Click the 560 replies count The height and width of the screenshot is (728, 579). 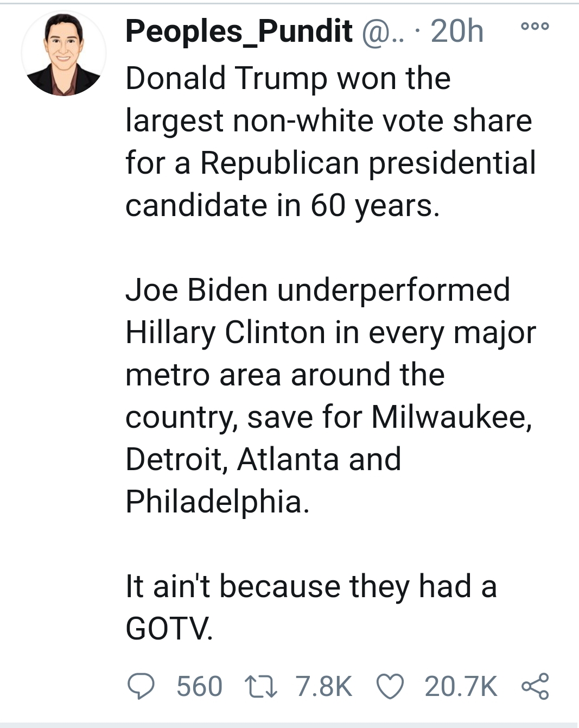click(199, 686)
